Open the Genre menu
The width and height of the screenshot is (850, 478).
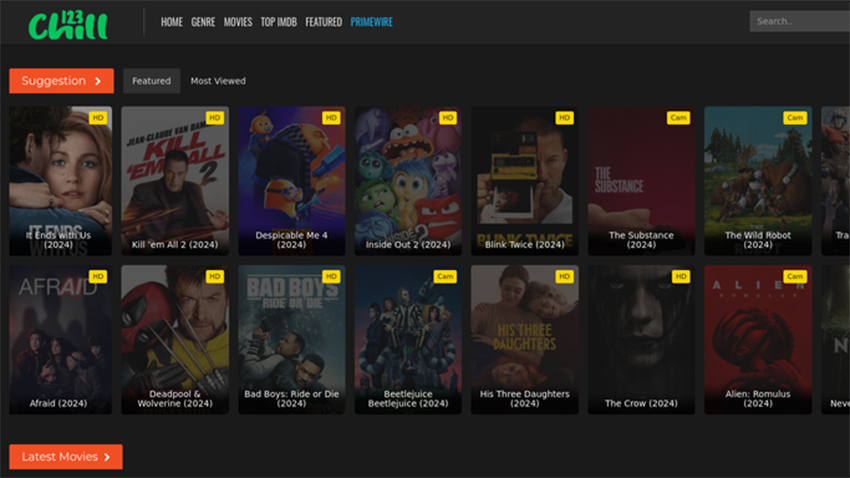[203, 22]
